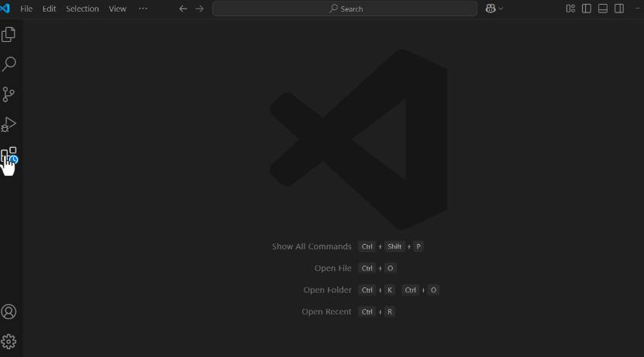
Task: Open the View menu
Action: (x=118, y=9)
